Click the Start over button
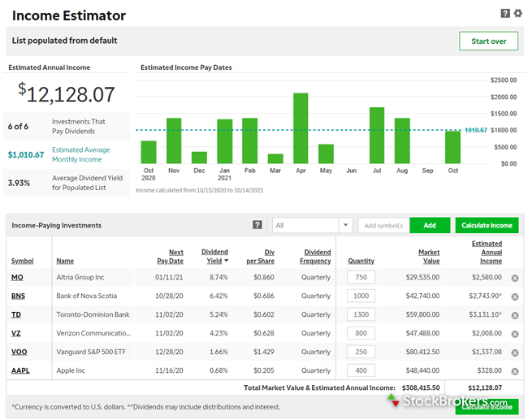 (488, 41)
